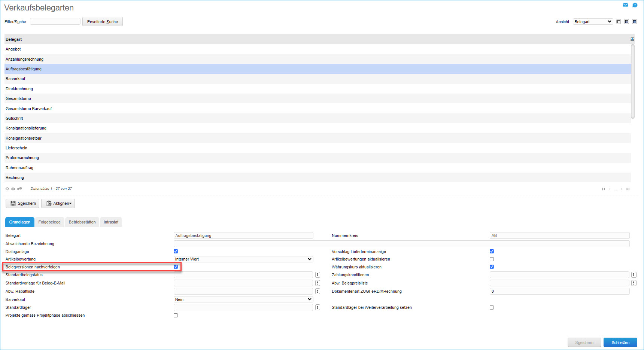Switch to the full-panel view layout icon
This screenshot has width=644, height=350.
635,22
